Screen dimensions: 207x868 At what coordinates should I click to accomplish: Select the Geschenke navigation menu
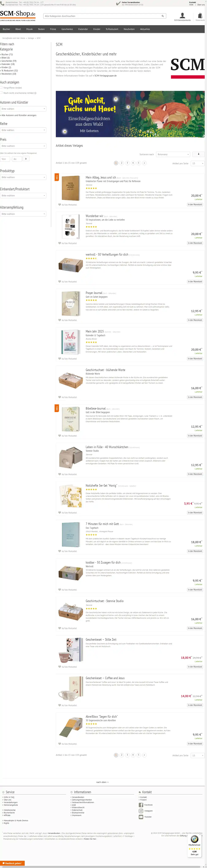coord(67,29)
